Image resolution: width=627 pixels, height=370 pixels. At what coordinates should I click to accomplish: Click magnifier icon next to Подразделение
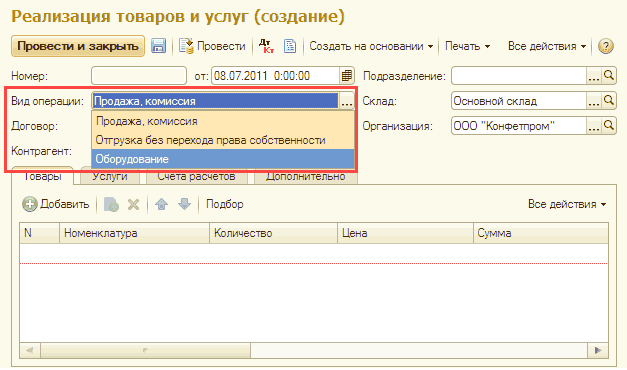click(609, 76)
